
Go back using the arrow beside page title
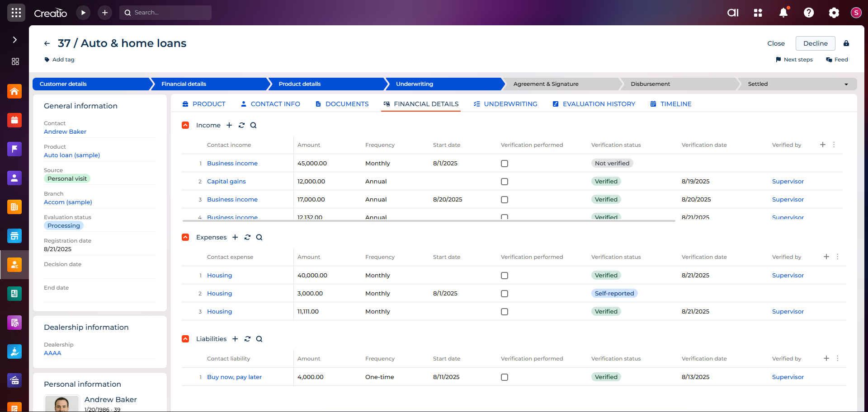(47, 43)
